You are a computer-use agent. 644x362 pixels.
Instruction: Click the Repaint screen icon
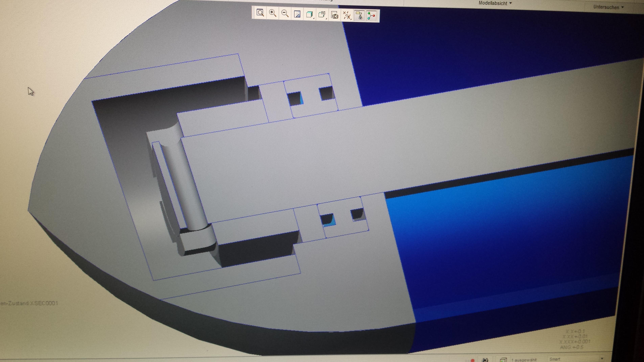[297, 14]
